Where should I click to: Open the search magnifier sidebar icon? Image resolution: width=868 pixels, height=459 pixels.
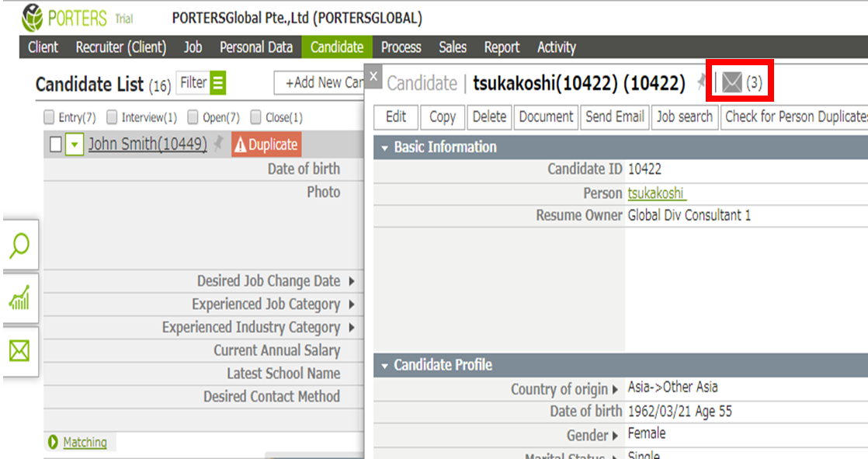tap(20, 245)
